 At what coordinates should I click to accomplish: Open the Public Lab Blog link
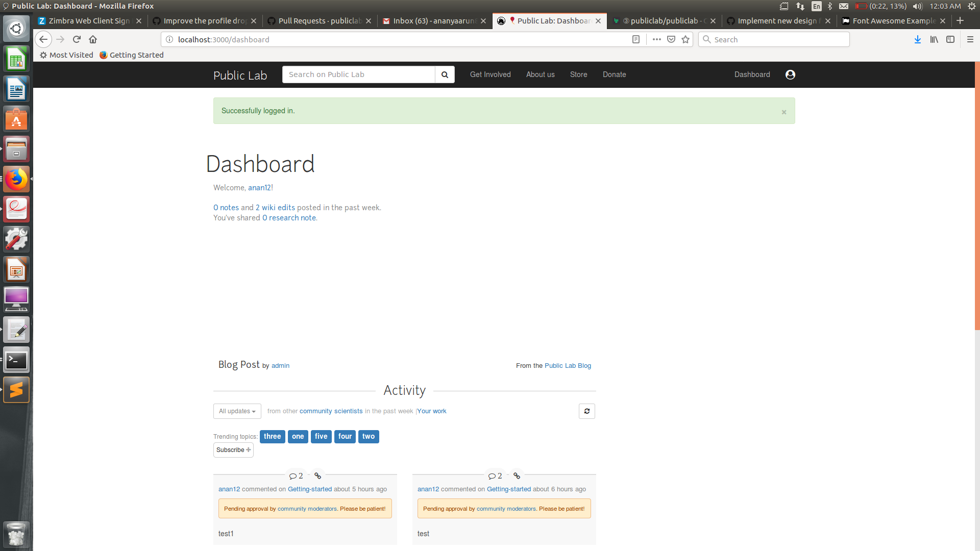568,366
